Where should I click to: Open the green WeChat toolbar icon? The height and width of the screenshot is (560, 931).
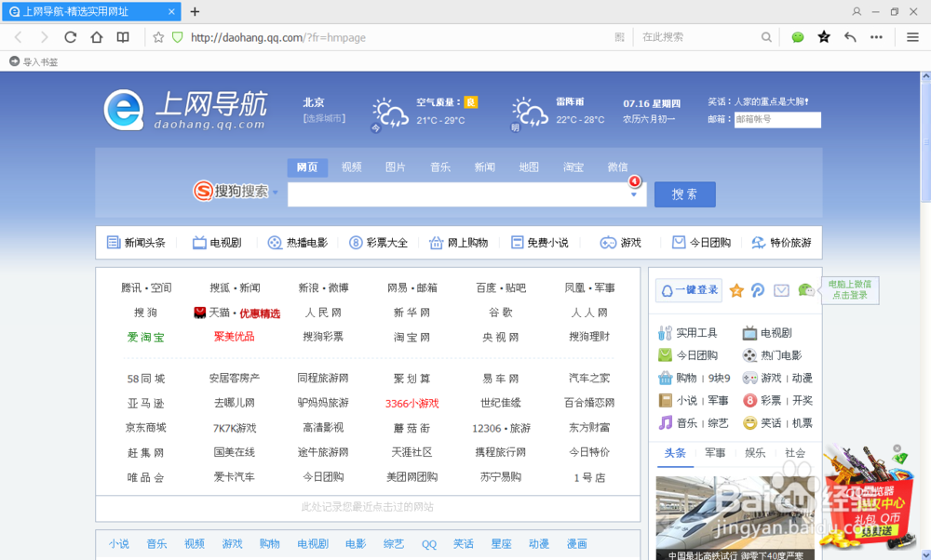point(798,37)
